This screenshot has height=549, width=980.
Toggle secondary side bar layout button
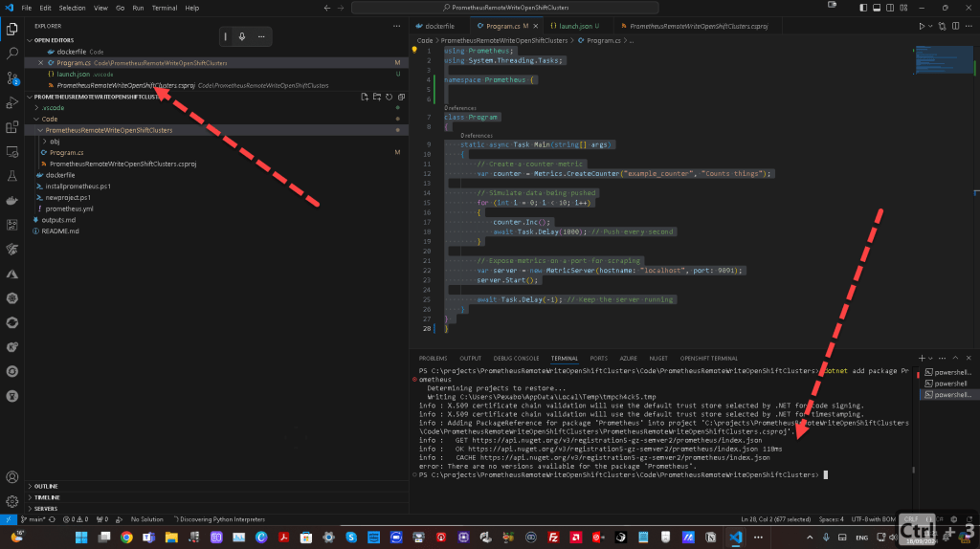890,8
